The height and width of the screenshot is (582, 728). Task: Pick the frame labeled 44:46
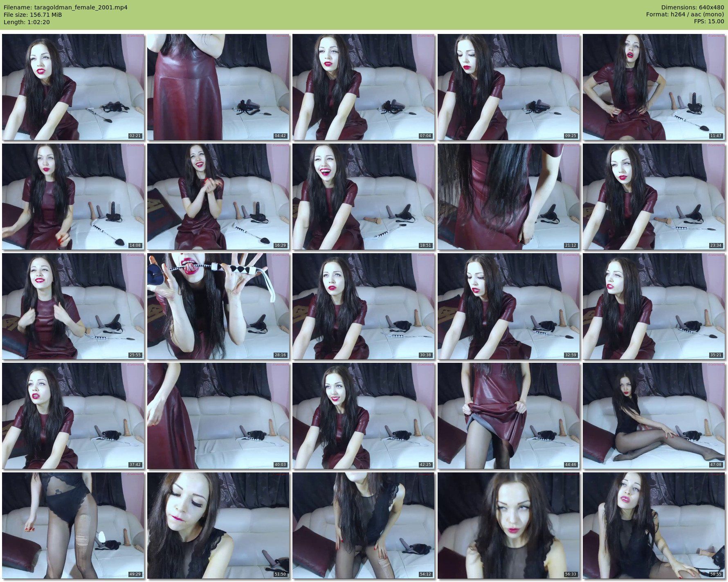(x=509, y=416)
